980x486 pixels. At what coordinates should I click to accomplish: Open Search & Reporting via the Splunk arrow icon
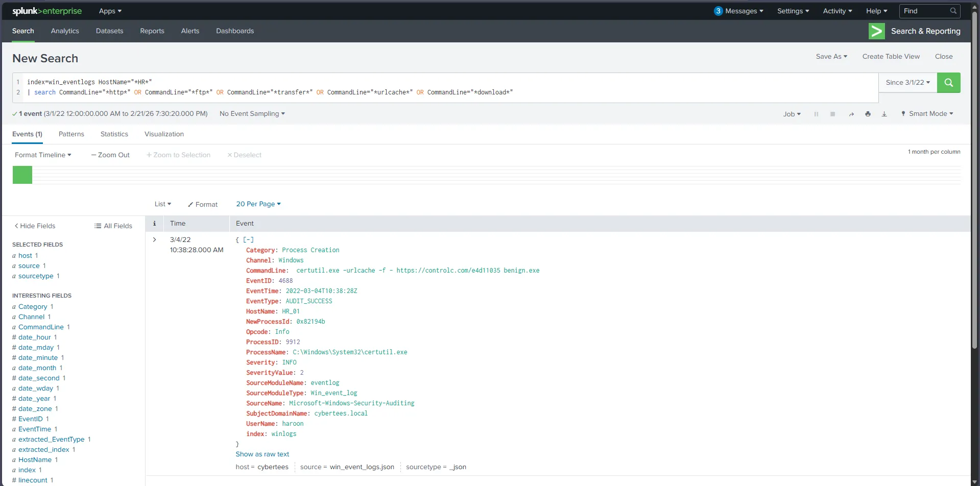(x=876, y=31)
